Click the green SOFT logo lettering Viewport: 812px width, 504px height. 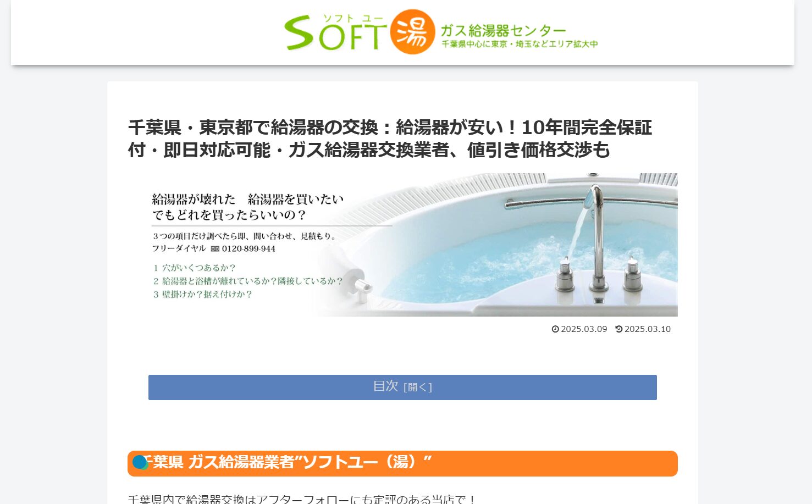[334, 35]
